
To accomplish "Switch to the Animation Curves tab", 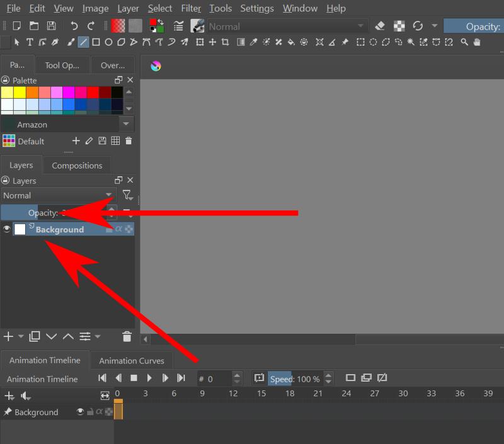I will click(132, 360).
